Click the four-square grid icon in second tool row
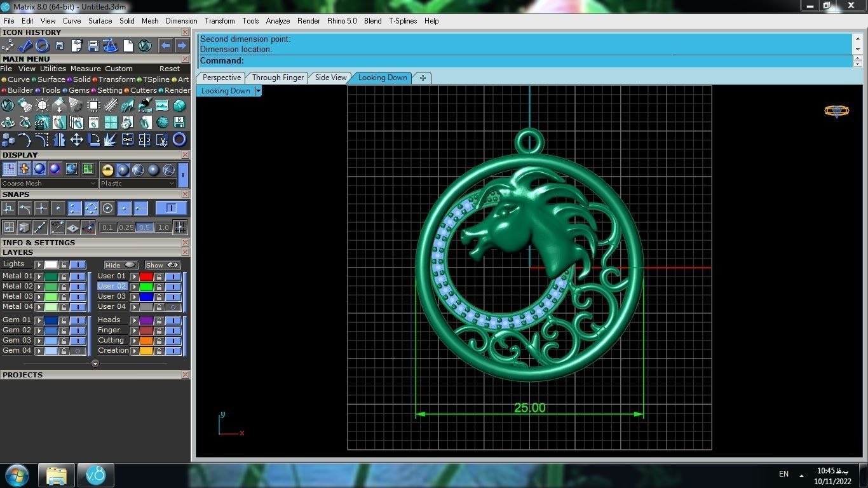 (111, 122)
